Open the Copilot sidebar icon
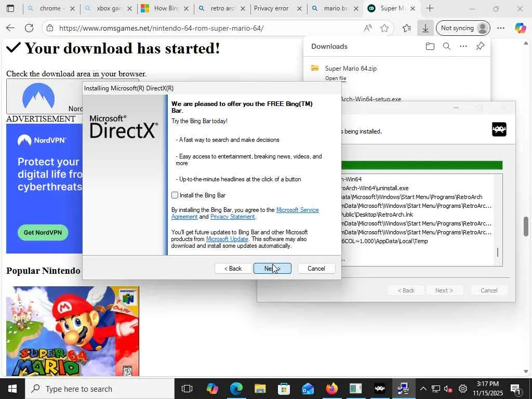 point(520,28)
